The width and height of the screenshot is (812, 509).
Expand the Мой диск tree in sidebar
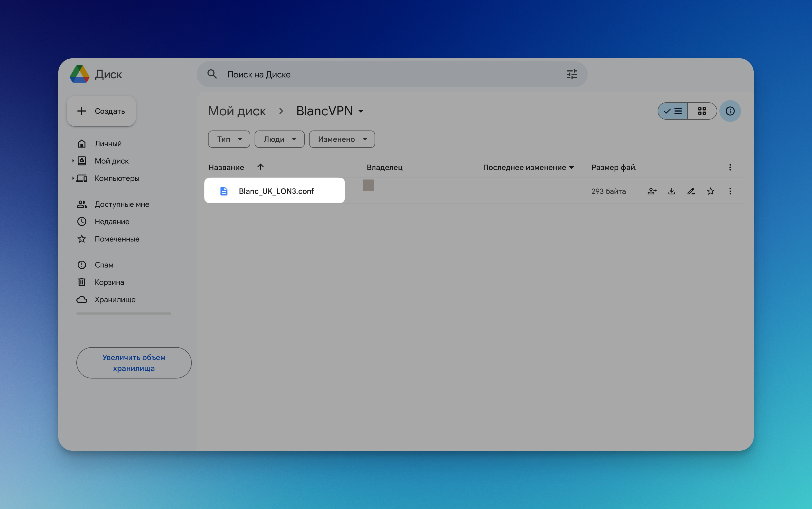tap(73, 161)
